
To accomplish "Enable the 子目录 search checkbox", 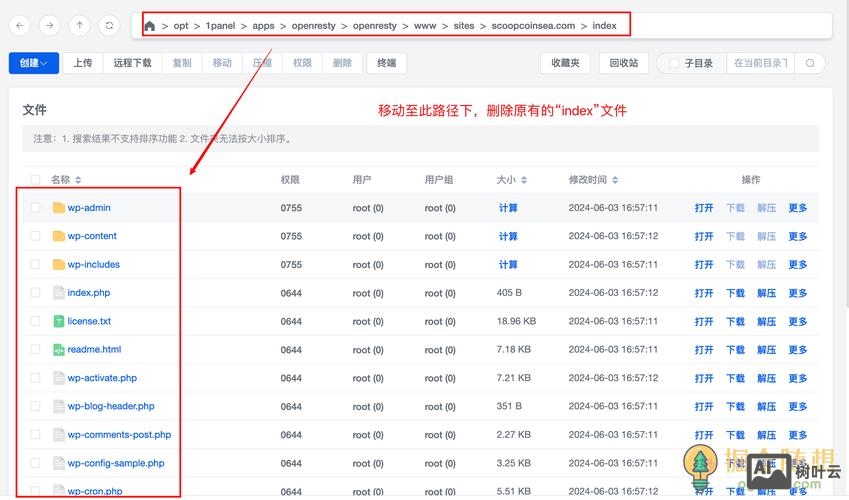I will coord(674,63).
